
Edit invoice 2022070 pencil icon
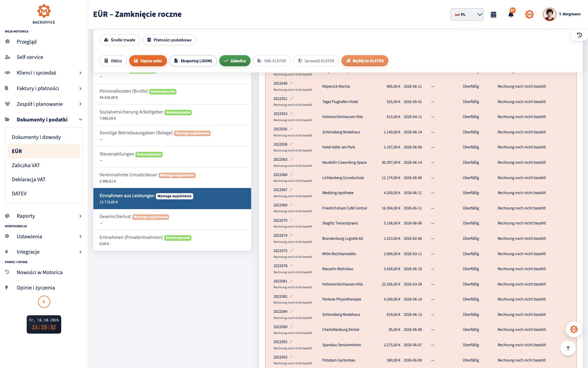click(291, 220)
